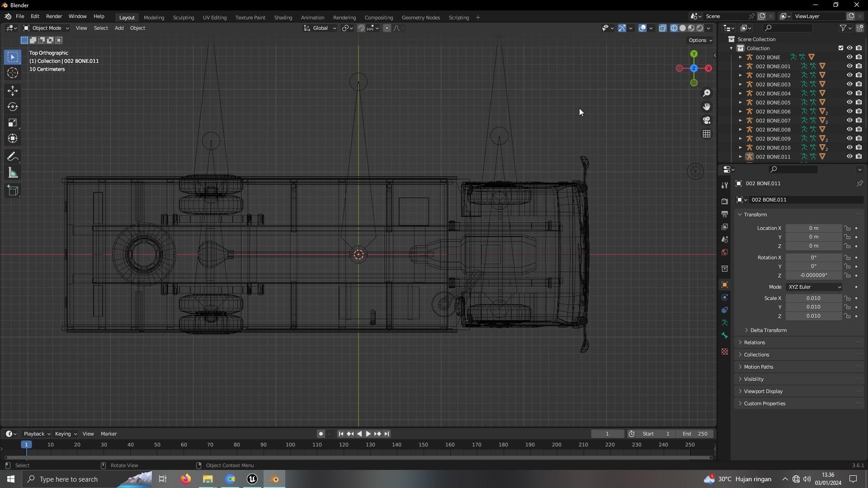
Task: Hide 002 BONE.007 in viewport
Action: pos(849,120)
